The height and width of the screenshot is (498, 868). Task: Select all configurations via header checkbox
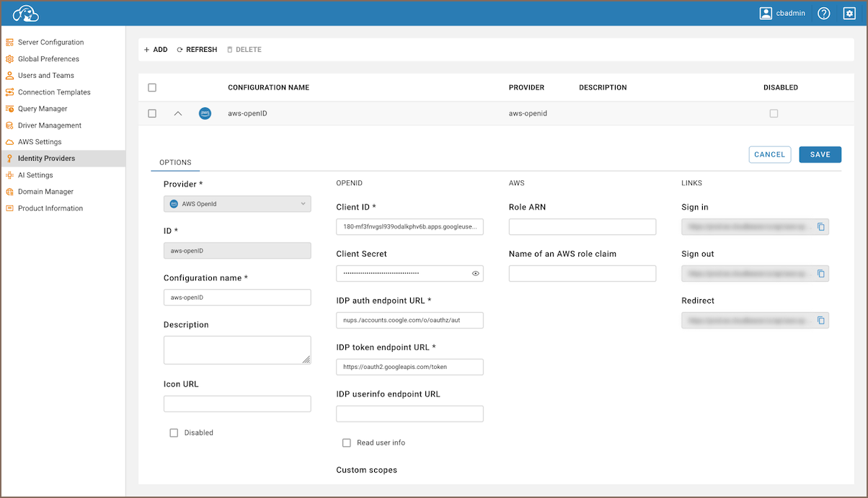coord(152,88)
